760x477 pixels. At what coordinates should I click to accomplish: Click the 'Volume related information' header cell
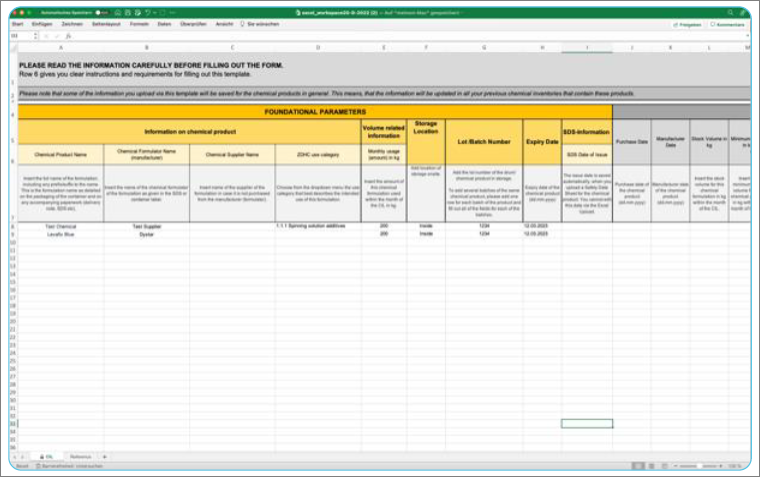point(384,132)
